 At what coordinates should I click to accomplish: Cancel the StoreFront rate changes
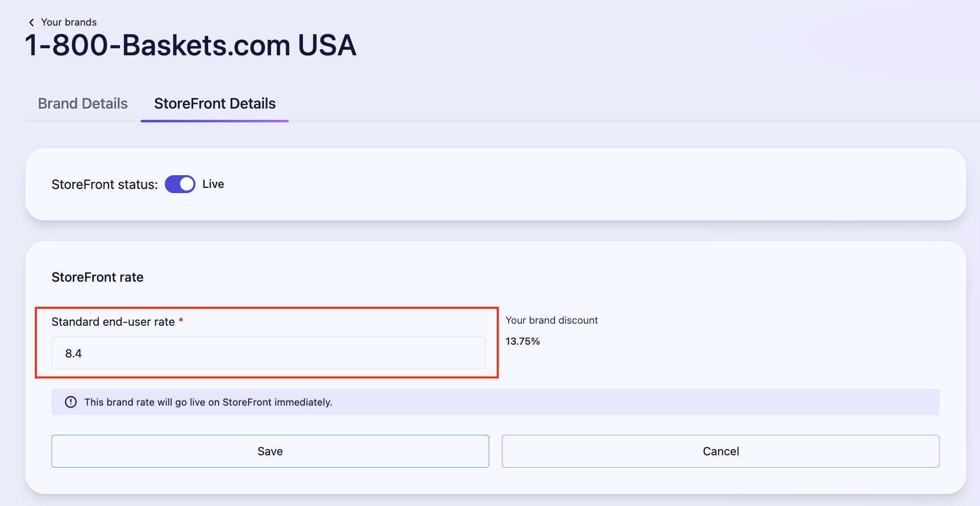coord(721,451)
